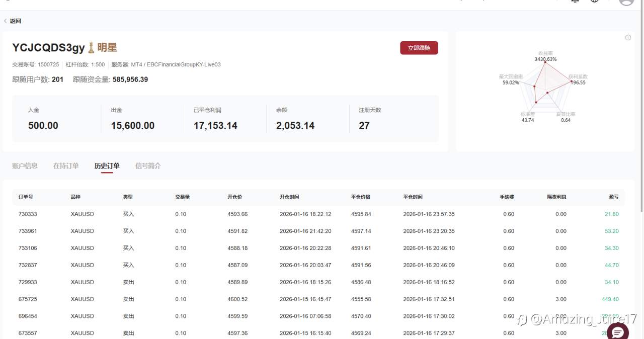Viewport: 644px width, 339px height.
Task: Select order number 733961
Action: [x=28, y=231]
